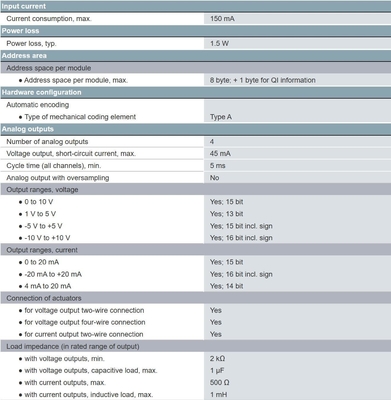Click value '8 byte; + 1 byte for QI information'
The width and height of the screenshot is (391, 400).
(263, 80)
